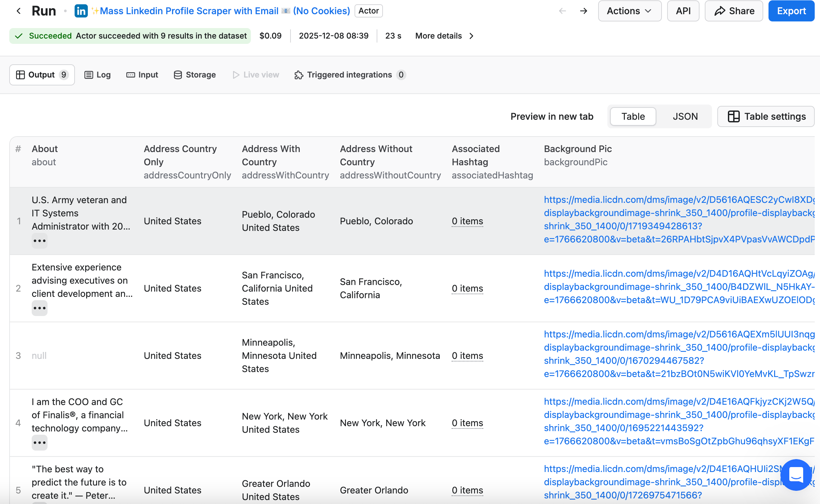The image size is (820, 504).
Task: Go to the previous run arrow
Action: (562, 11)
